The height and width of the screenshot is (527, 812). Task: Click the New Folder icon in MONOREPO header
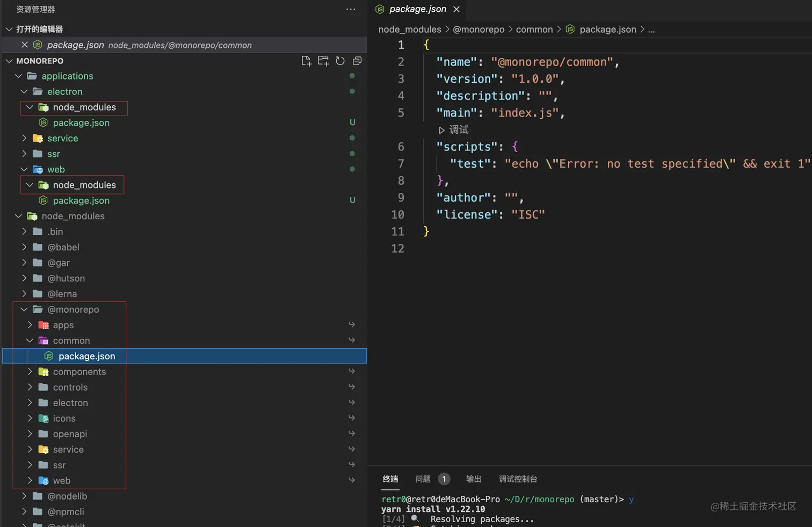(323, 61)
